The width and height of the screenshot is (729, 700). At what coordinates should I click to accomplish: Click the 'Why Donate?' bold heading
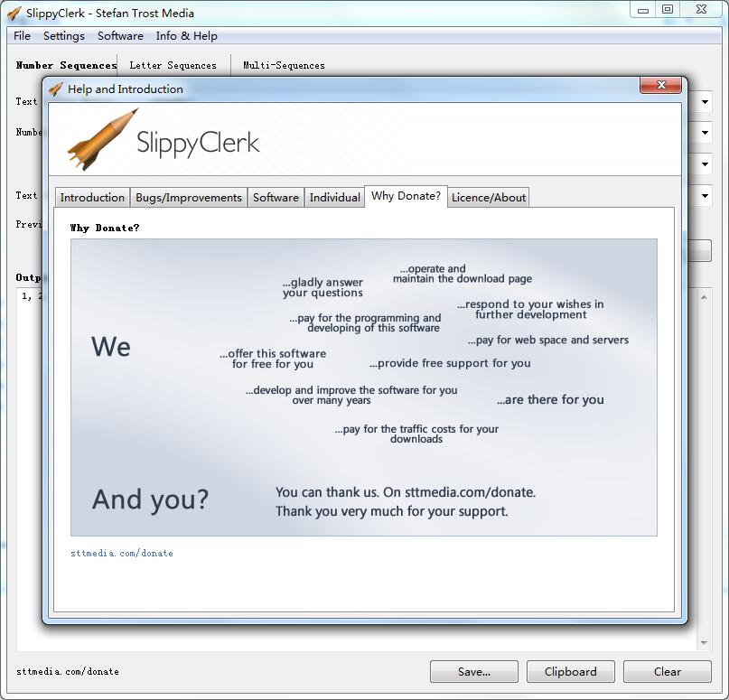point(105,228)
